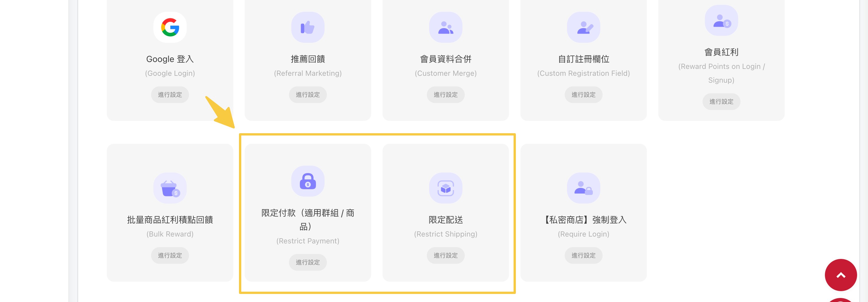The height and width of the screenshot is (302, 868).
Task: Open settings button under 限定配送
Action: [x=445, y=255]
